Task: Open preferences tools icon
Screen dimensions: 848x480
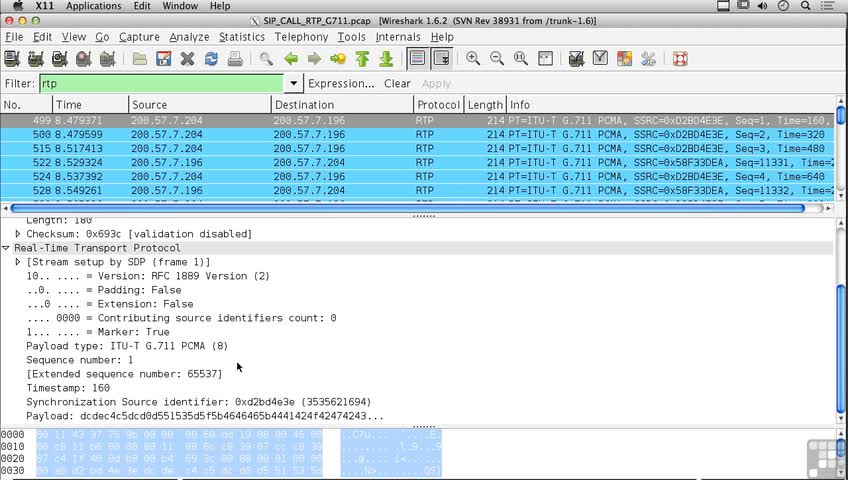Action: tap(648, 58)
